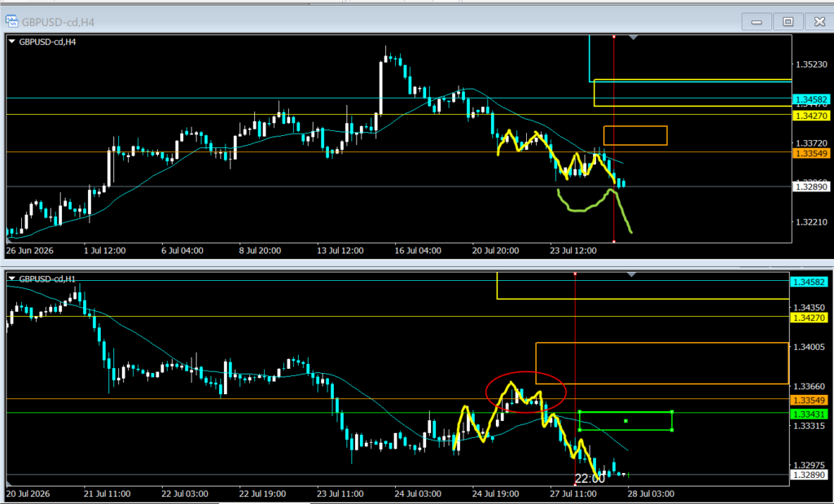This screenshot has height=504, width=834.
Task: Click the 1.33315 value on the H1 price scale
Action: coord(810,426)
